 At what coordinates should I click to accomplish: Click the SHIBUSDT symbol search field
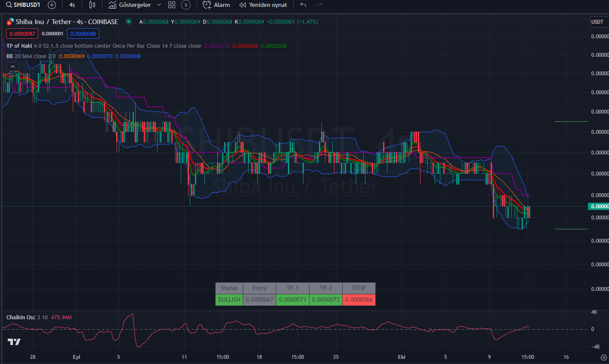click(x=25, y=5)
